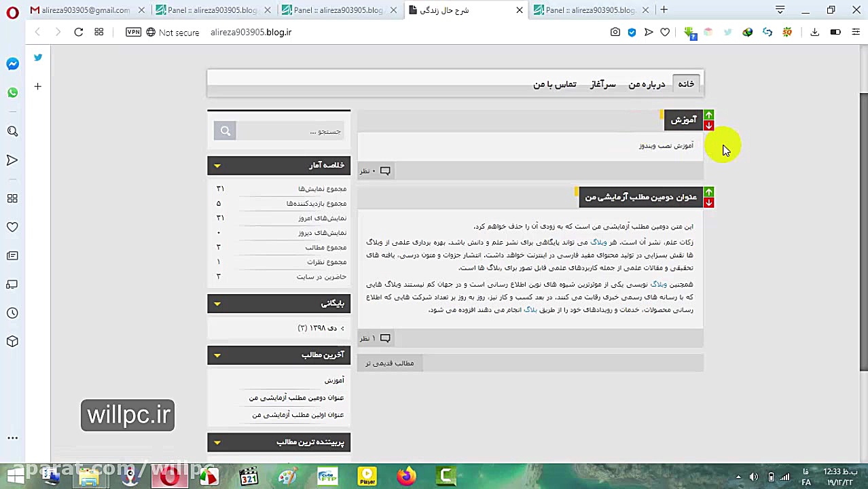868x489 pixels.
Task: Open browsing history from the sidebar clock icon
Action: (12, 313)
